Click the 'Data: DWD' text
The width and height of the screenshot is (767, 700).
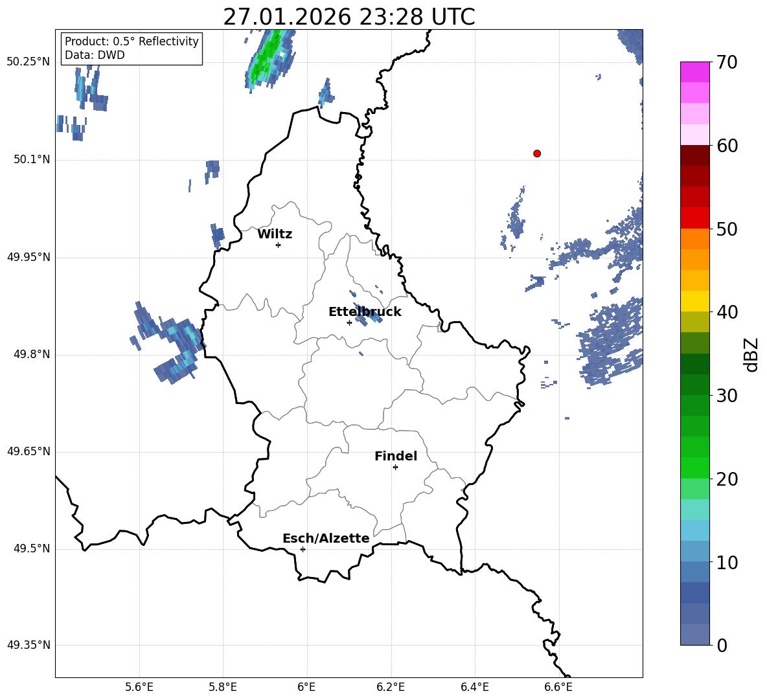pyautogui.click(x=95, y=55)
